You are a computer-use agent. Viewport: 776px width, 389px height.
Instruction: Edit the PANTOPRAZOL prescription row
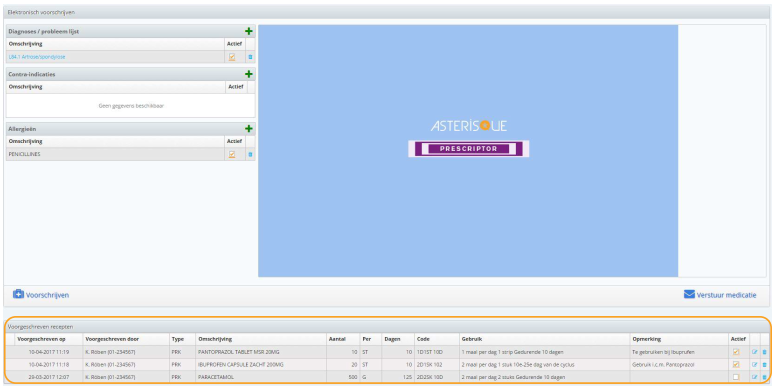[x=755, y=352]
